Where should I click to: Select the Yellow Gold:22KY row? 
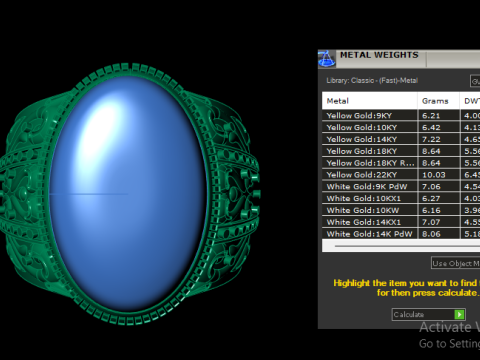(401, 175)
